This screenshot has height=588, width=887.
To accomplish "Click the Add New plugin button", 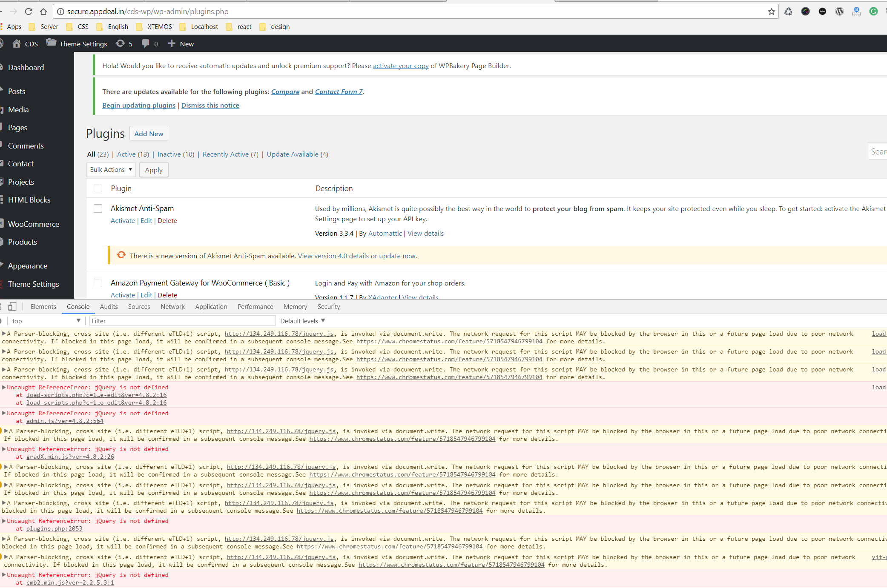I will click(149, 134).
